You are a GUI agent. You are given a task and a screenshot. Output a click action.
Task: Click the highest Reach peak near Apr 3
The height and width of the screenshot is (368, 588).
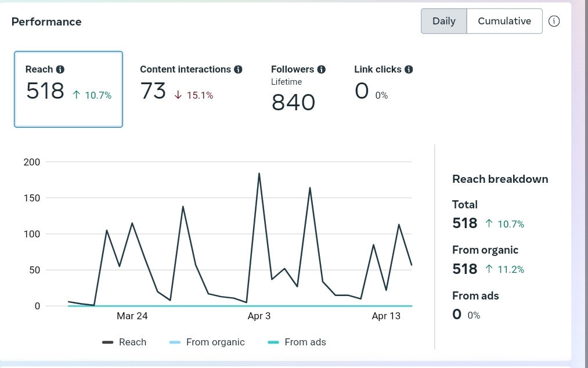click(x=259, y=173)
